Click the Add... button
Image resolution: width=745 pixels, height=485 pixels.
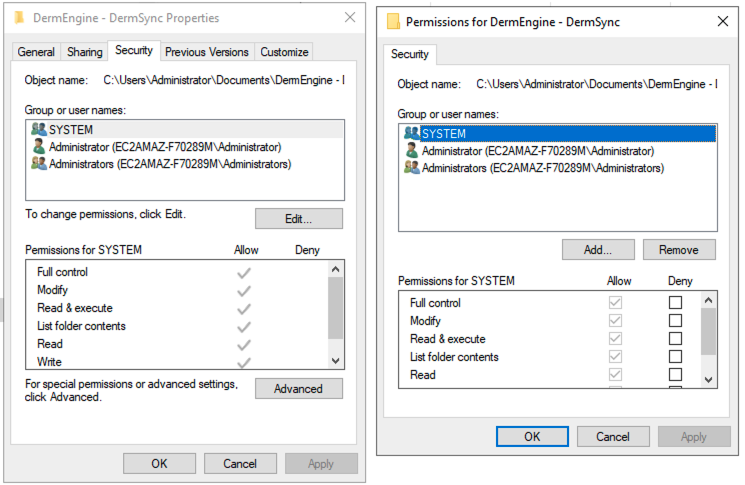click(x=598, y=250)
